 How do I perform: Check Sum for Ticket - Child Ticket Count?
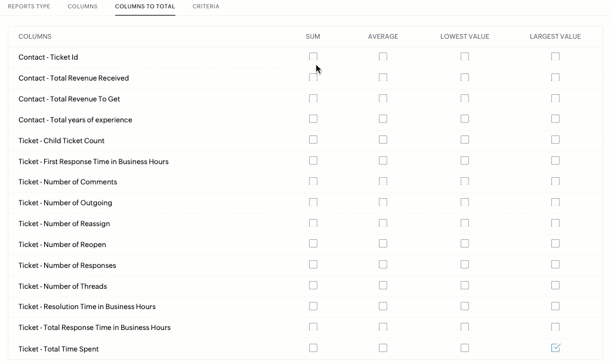(x=313, y=140)
